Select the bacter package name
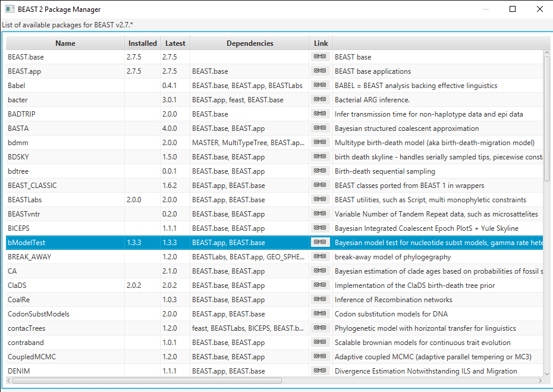Image resolution: width=553 pixels, height=392 pixels. point(18,100)
